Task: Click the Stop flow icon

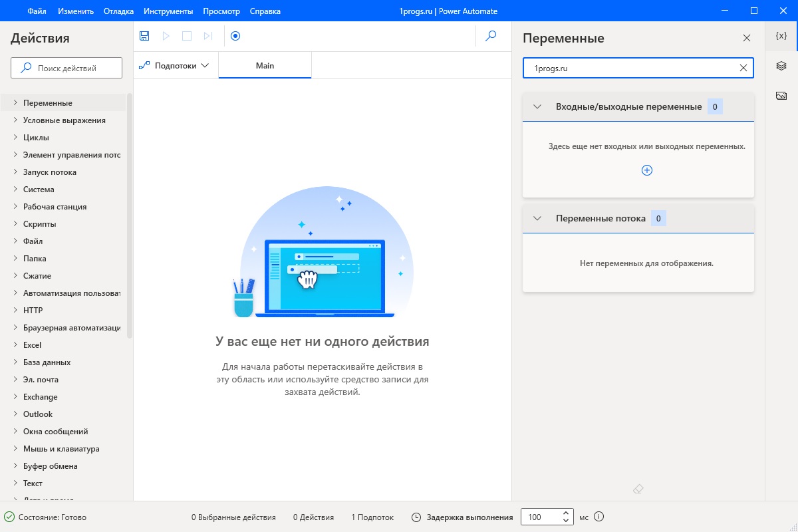Action: [x=187, y=36]
